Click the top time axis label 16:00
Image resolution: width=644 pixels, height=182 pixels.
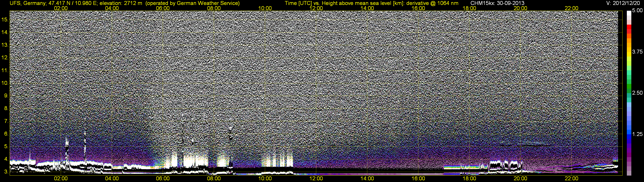[x=418, y=8]
